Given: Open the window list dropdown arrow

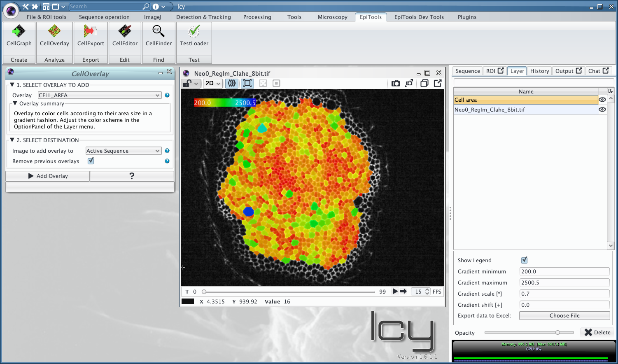Looking at the screenshot, I should 63,7.
